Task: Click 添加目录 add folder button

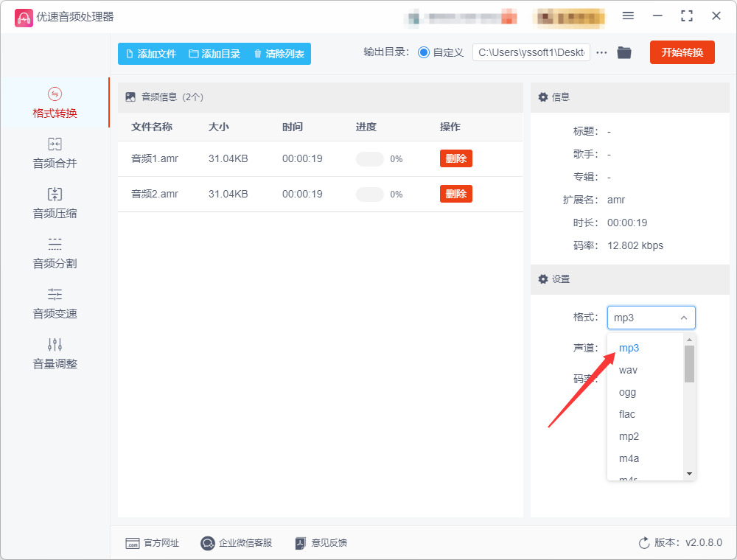Action: tap(214, 54)
